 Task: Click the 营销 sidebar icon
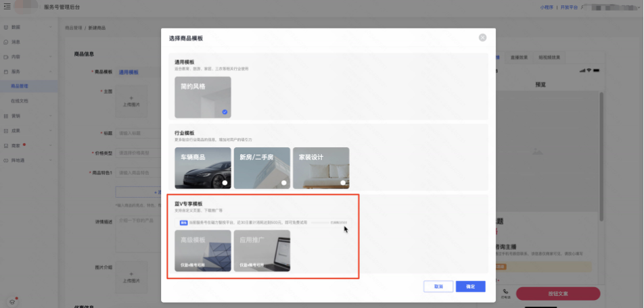5,116
